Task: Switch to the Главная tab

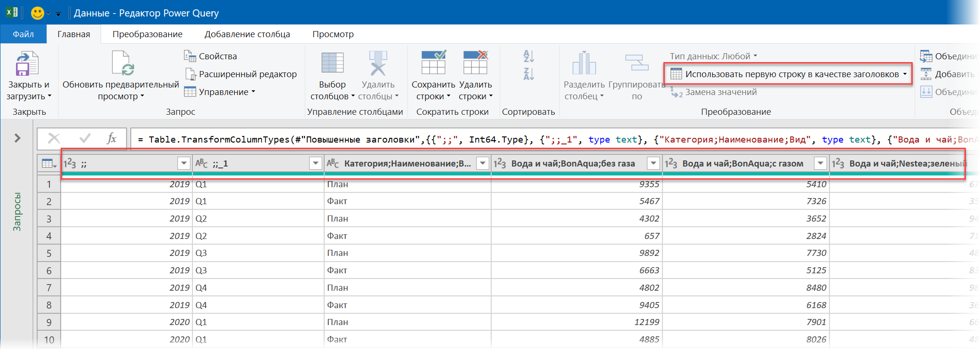Action: pyautogui.click(x=74, y=34)
